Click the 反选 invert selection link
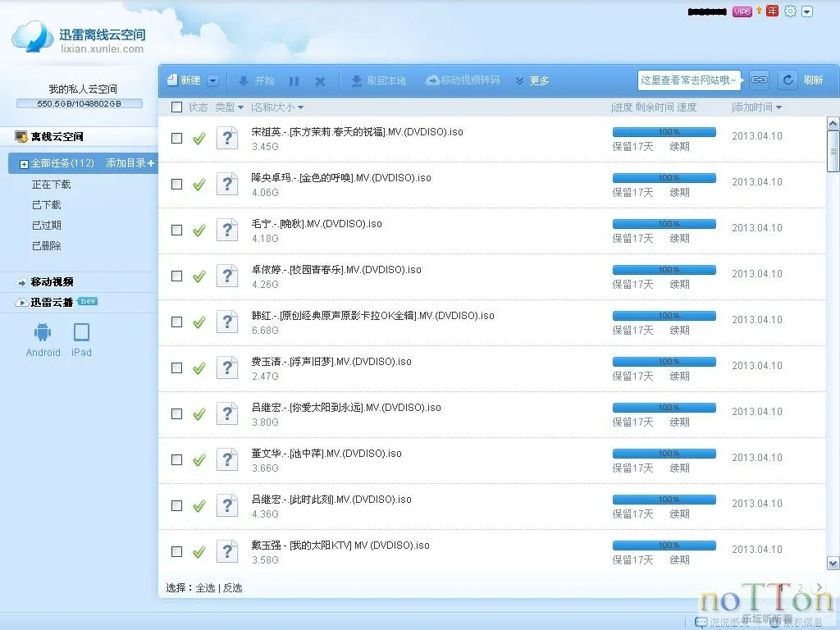Screen dimensions: 840x630 point(232,587)
